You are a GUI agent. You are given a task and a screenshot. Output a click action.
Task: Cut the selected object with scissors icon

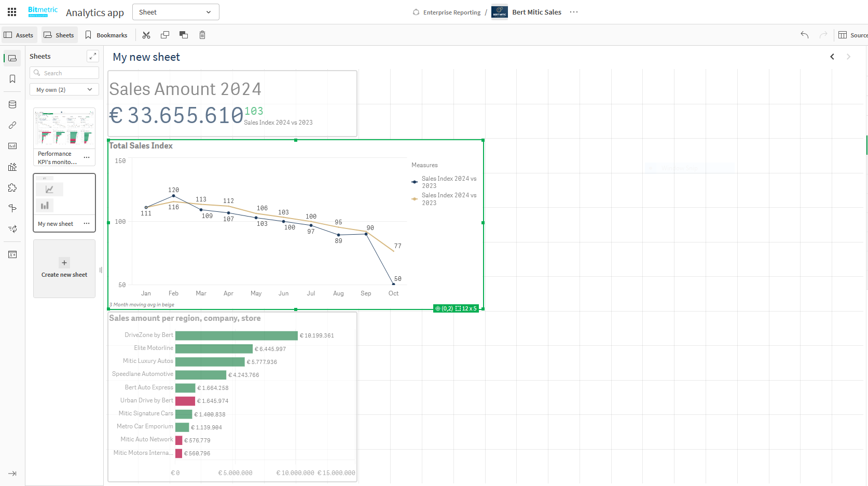(146, 35)
